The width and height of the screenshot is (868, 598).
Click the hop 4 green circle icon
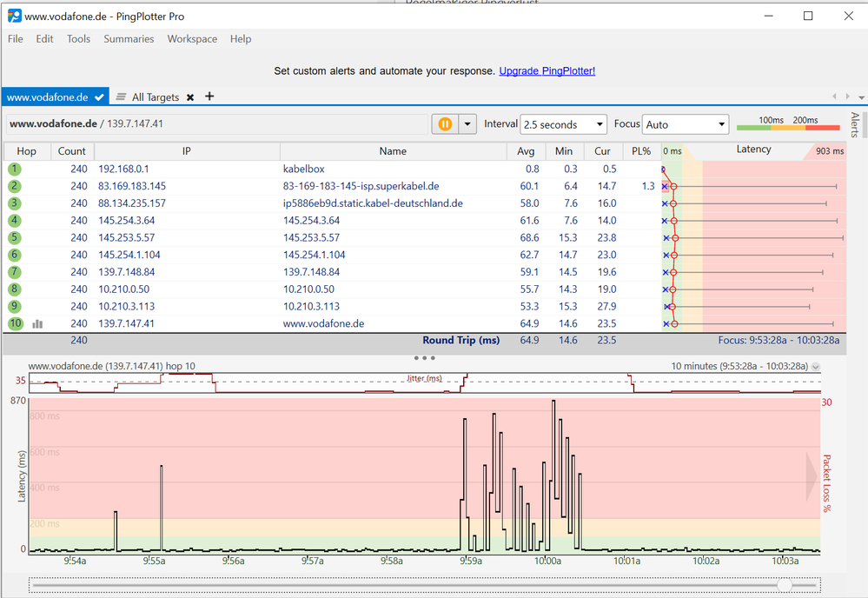tap(15, 221)
